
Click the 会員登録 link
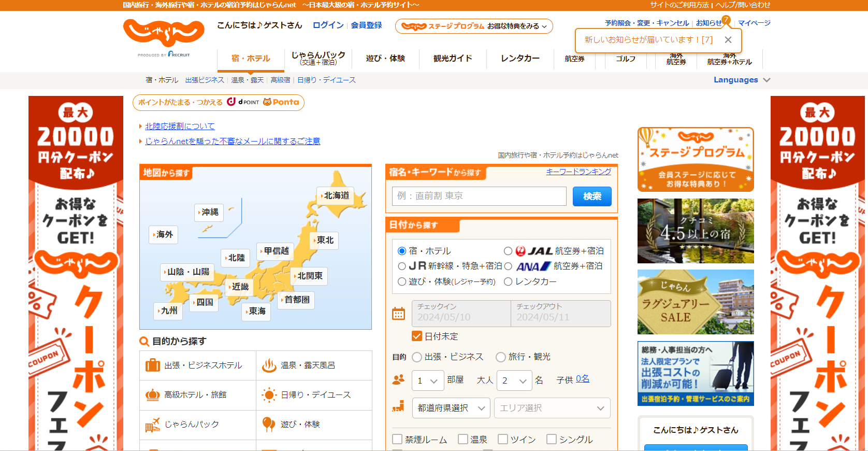[x=366, y=25]
